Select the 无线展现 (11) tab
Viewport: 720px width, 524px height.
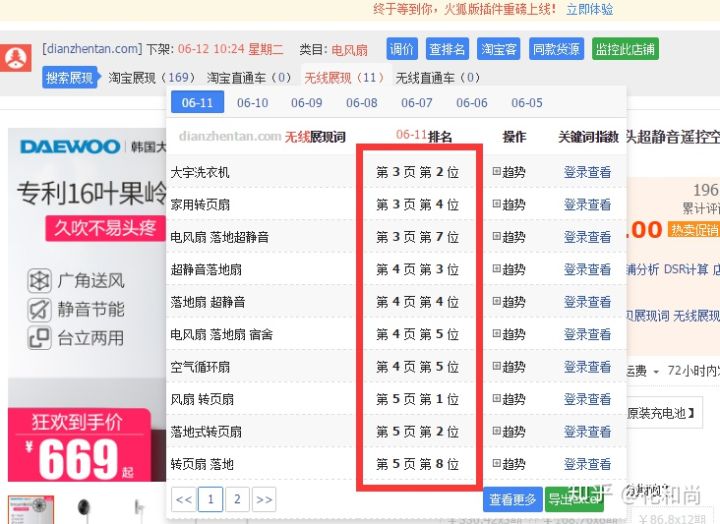(344, 78)
